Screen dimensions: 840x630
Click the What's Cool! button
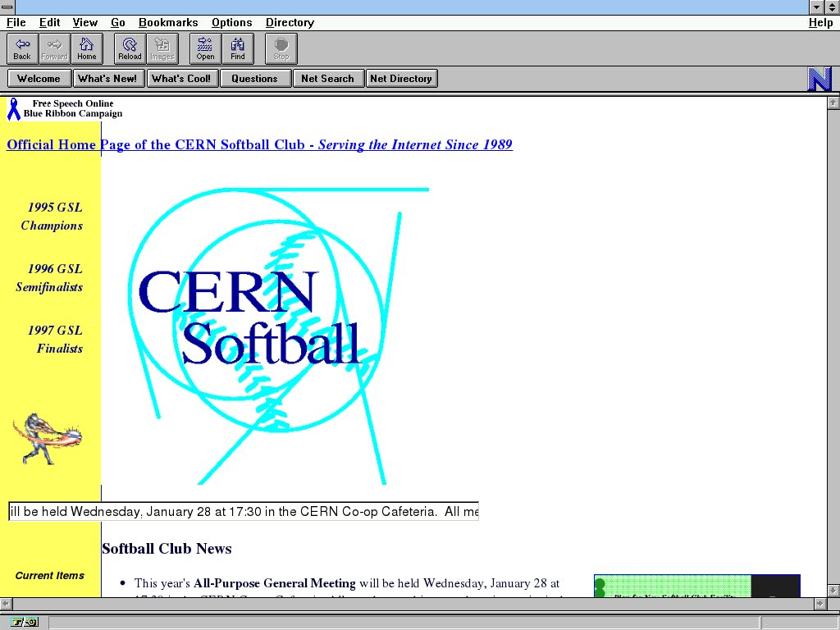(181, 79)
